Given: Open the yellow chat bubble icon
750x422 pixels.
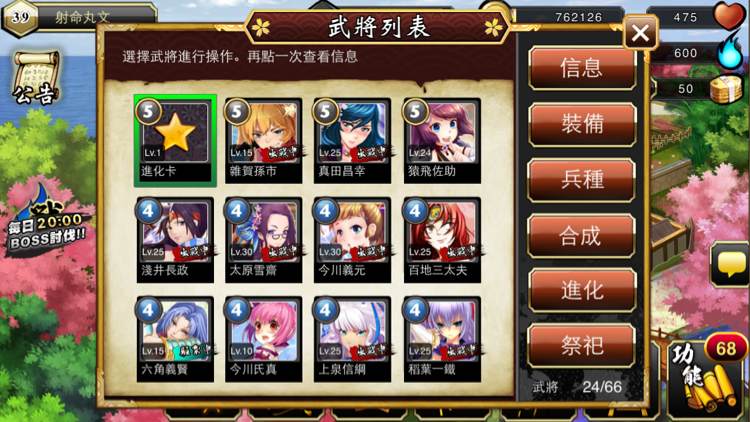Looking at the screenshot, I should (x=731, y=265).
